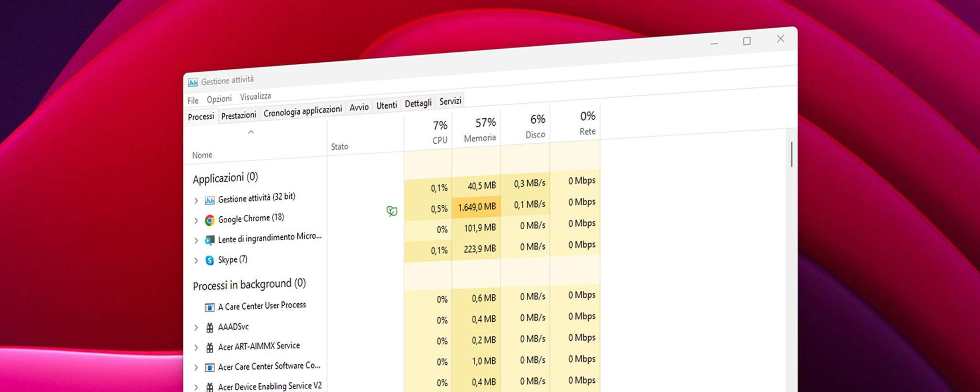Open the Visualizza menu
The height and width of the screenshot is (392, 980).
pos(255,96)
